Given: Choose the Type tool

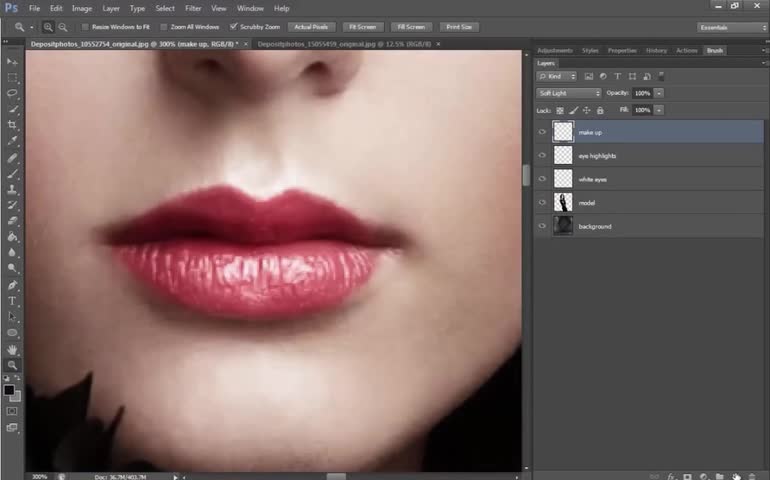Looking at the screenshot, I should tap(12, 301).
